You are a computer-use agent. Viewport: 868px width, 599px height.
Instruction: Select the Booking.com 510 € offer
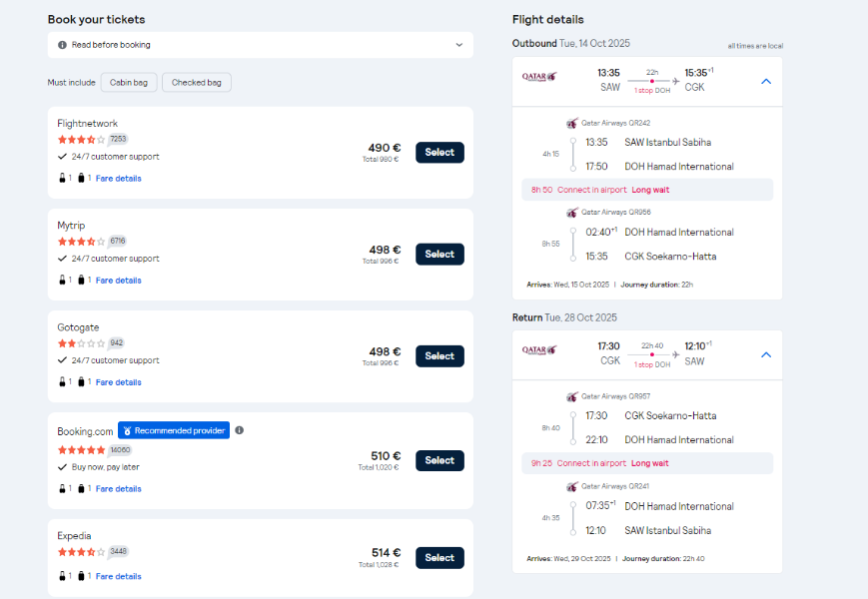[439, 460]
